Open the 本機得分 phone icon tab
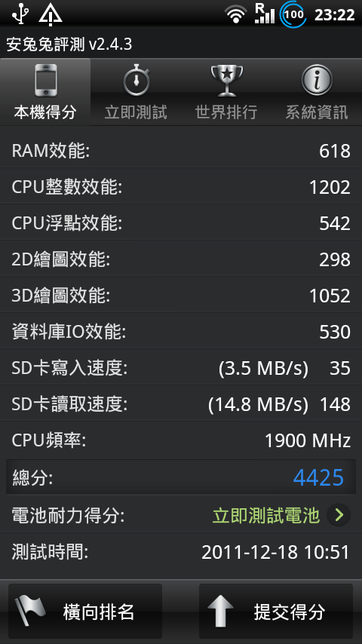Viewport: 362px width, 644px height. click(45, 92)
